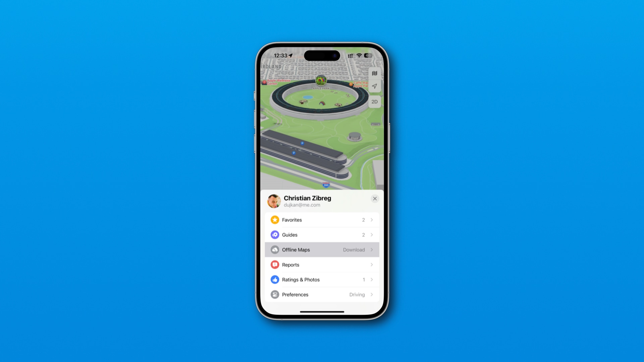Enable driving mode in Preferences
644x362 pixels.
[x=322, y=294]
